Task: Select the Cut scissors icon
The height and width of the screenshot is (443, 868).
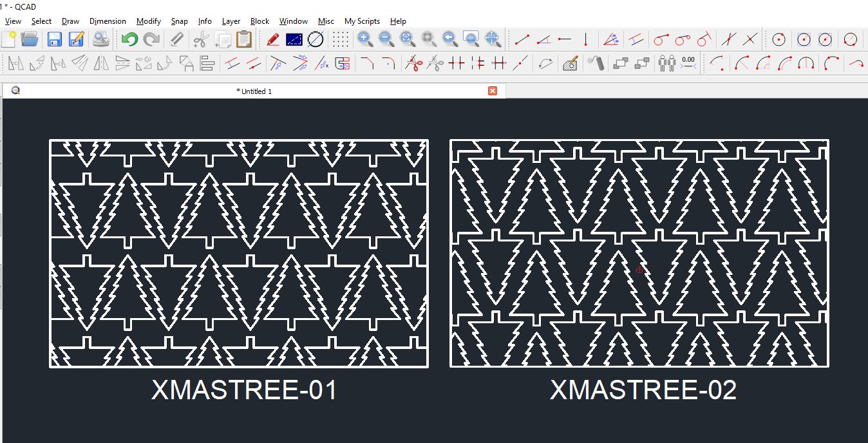Action: (201, 39)
